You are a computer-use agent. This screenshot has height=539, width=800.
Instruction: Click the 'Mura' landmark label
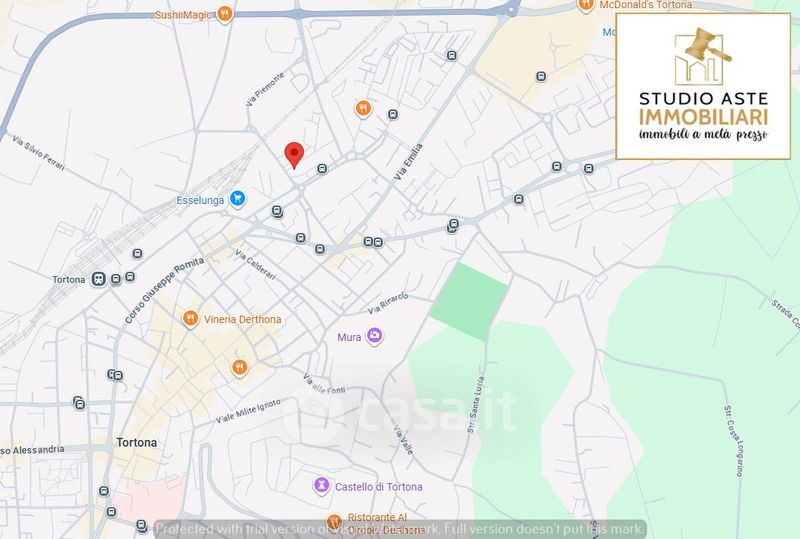(x=349, y=337)
